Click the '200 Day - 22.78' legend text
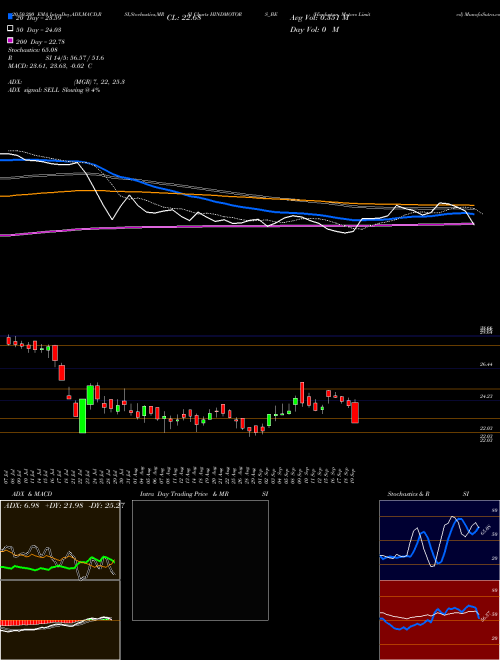 [x=40, y=41]
